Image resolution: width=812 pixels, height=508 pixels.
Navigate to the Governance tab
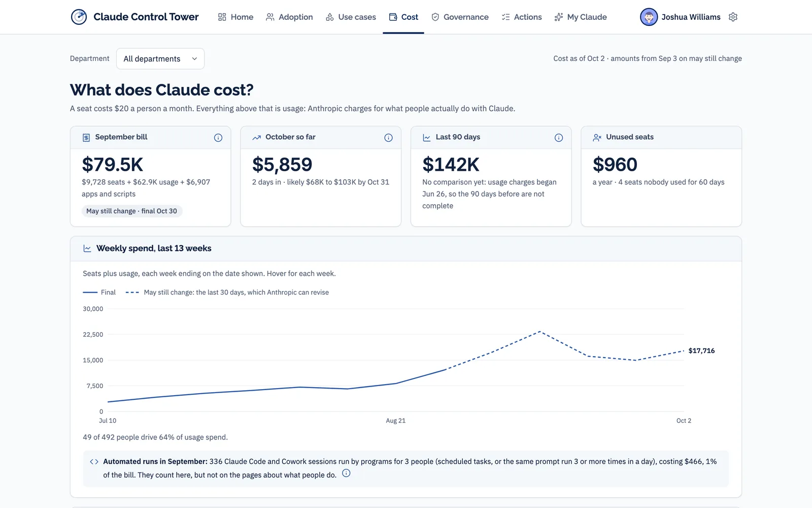pyautogui.click(x=460, y=17)
